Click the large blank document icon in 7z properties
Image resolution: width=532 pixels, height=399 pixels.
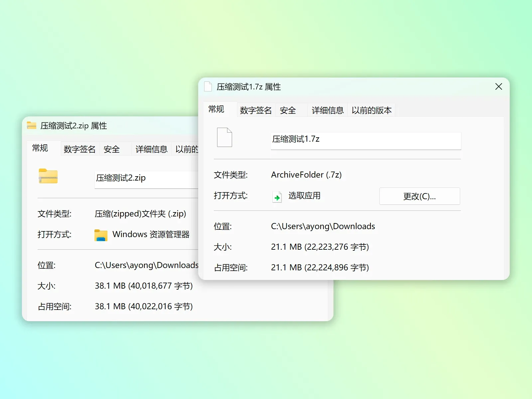[224, 137]
